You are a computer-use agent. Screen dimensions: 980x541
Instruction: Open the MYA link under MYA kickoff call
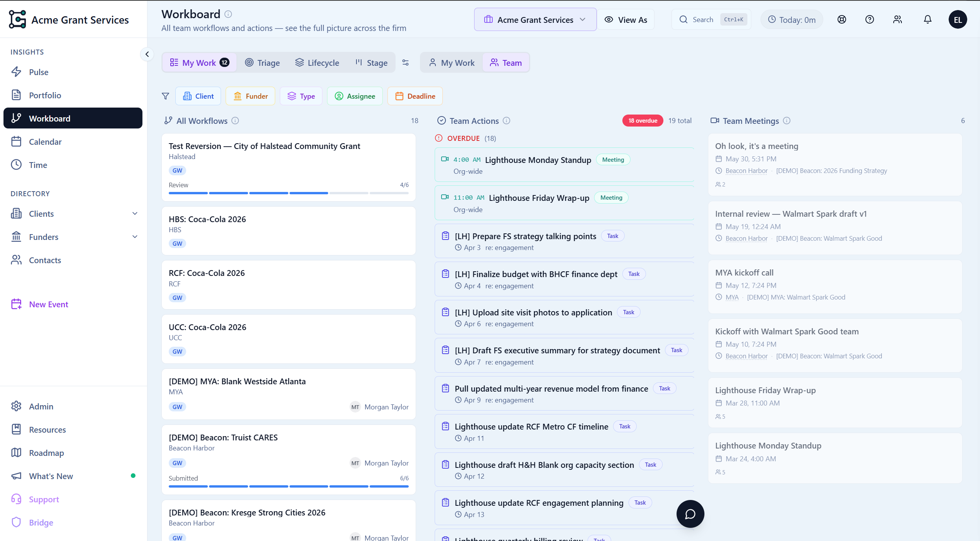[x=732, y=297]
